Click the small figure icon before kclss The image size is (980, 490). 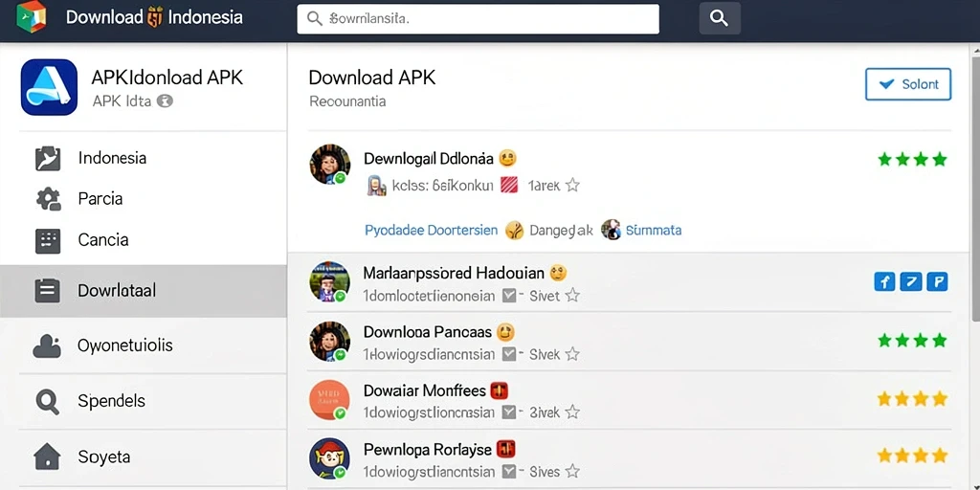coord(376,186)
